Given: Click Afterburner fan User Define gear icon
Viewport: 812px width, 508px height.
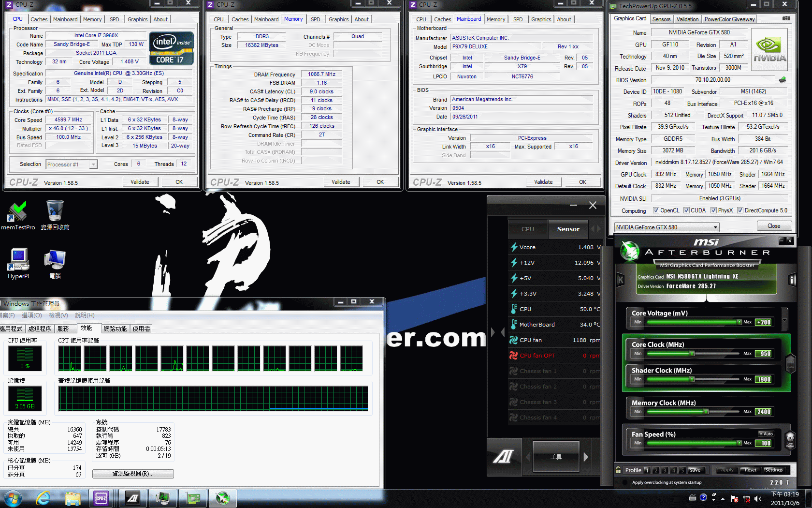Looking at the screenshot, I should click(x=790, y=440).
